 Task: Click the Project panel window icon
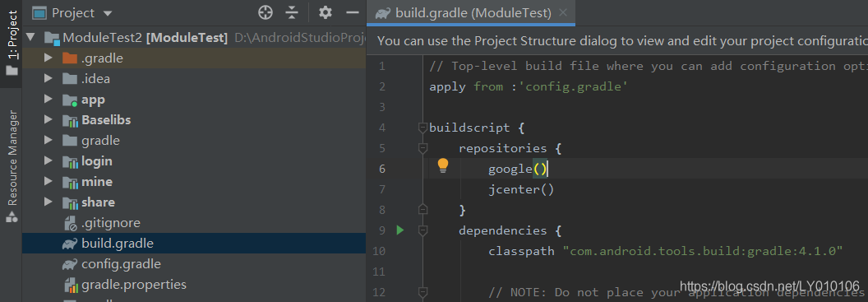tap(39, 12)
